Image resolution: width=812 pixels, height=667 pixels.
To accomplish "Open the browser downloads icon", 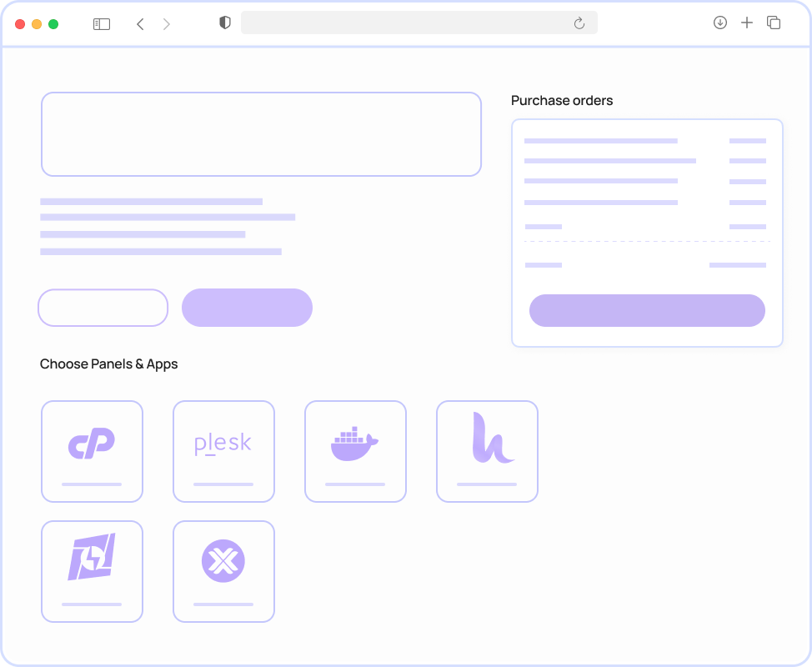I will (x=720, y=23).
